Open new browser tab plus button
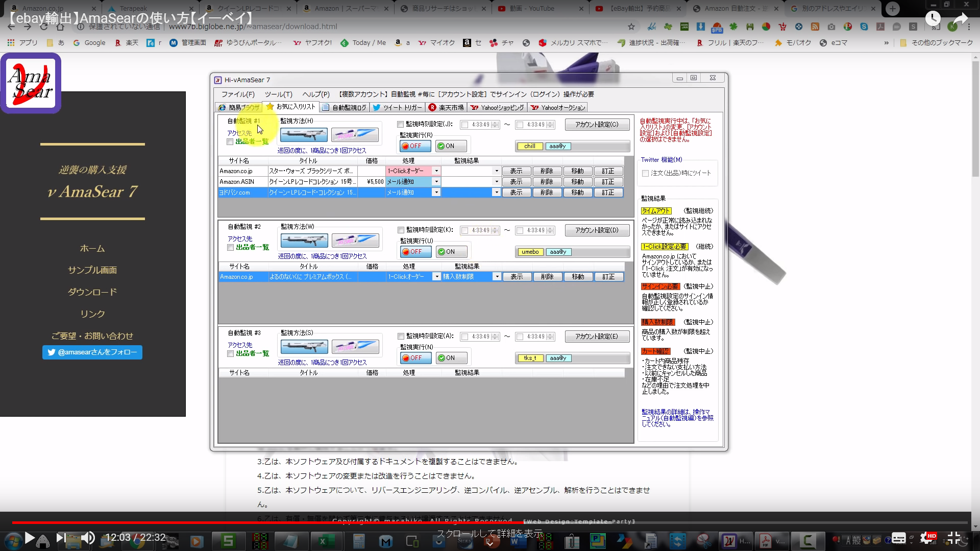This screenshot has height=551, width=980. tap(892, 9)
